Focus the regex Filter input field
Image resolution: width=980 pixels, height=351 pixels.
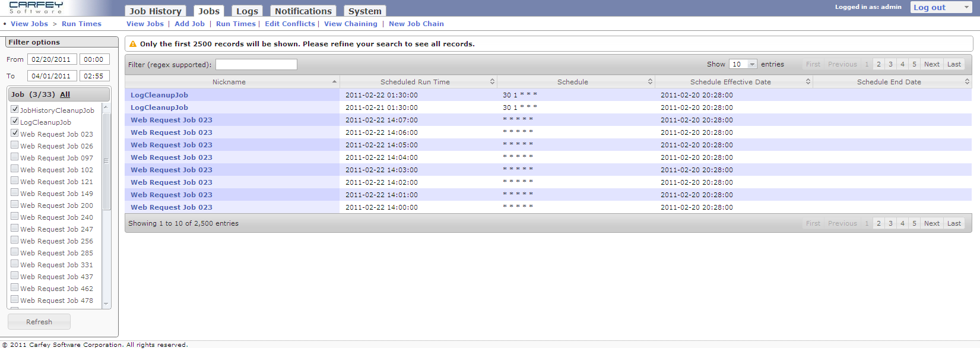256,65
